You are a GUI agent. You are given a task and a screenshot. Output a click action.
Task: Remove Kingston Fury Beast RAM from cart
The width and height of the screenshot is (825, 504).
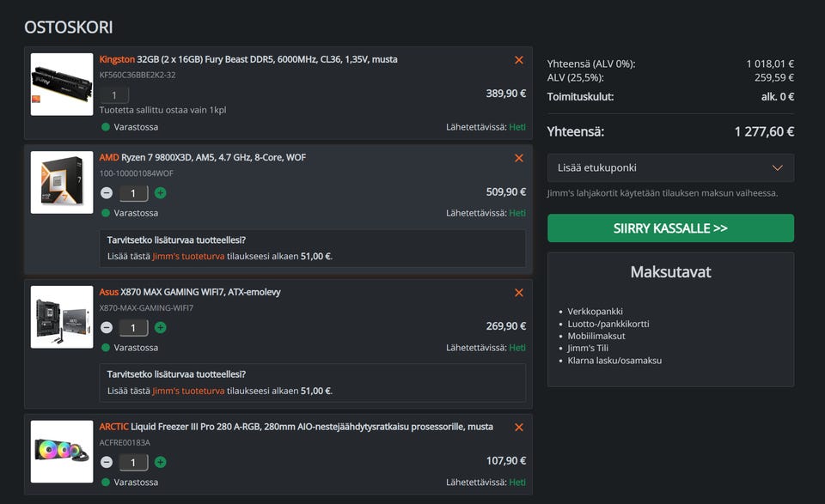(518, 60)
